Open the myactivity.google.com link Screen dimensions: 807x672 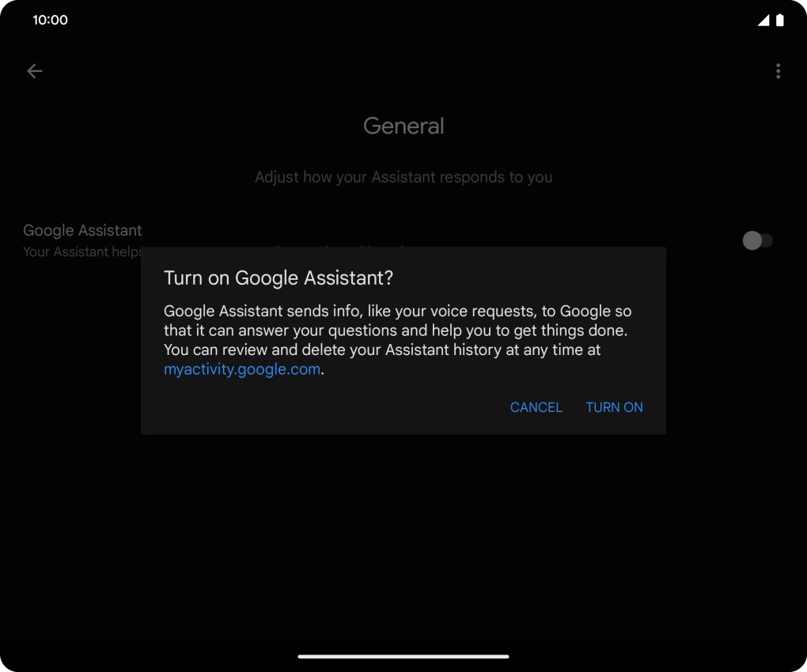pos(242,369)
